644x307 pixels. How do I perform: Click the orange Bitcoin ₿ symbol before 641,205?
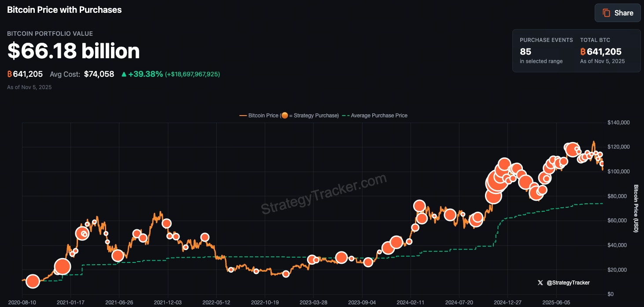click(x=9, y=74)
